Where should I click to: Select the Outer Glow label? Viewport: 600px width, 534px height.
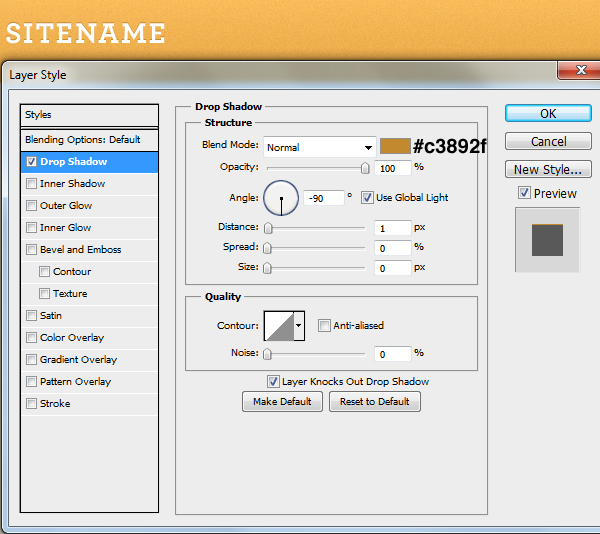coord(66,206)
